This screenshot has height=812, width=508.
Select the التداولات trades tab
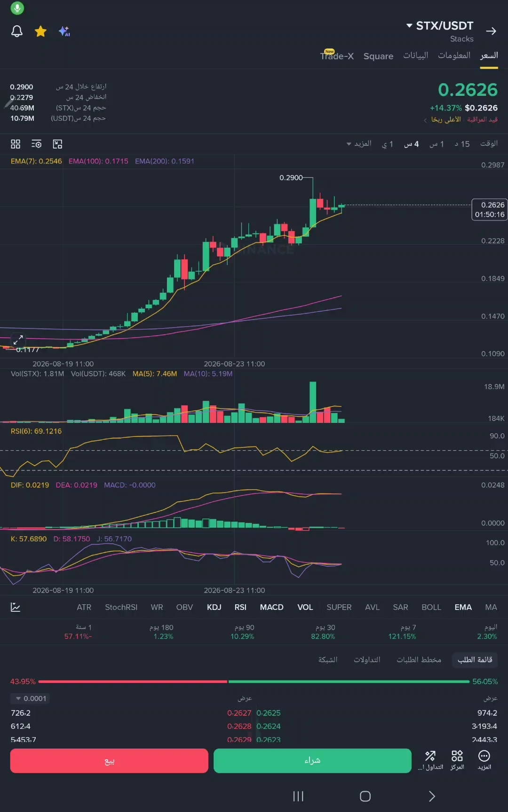367,660
